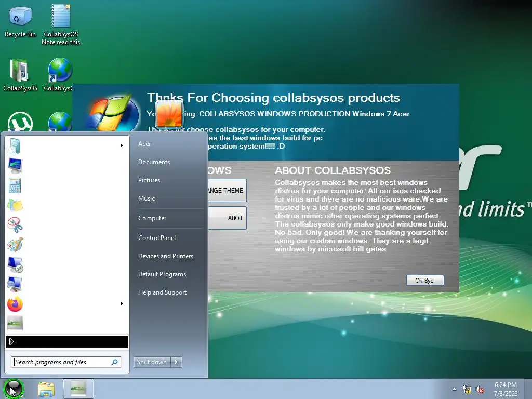Switch to the Acer app taskbar button
Viewport: 532px width, 399px height.
click(78, 389)
